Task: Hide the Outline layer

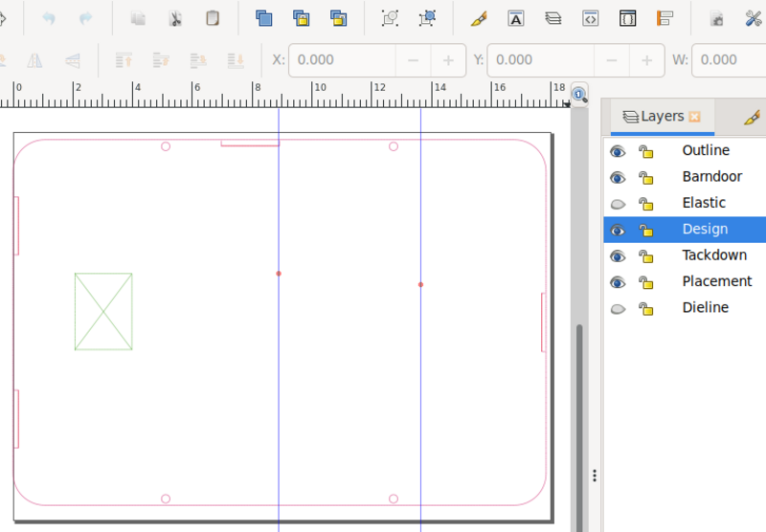Action: 618,151
